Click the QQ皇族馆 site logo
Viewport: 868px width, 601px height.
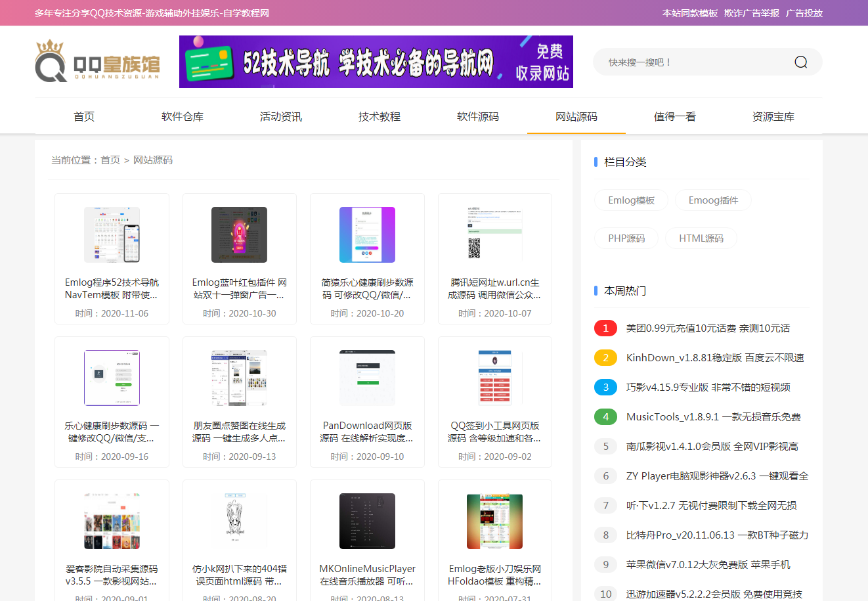(97, 61)
